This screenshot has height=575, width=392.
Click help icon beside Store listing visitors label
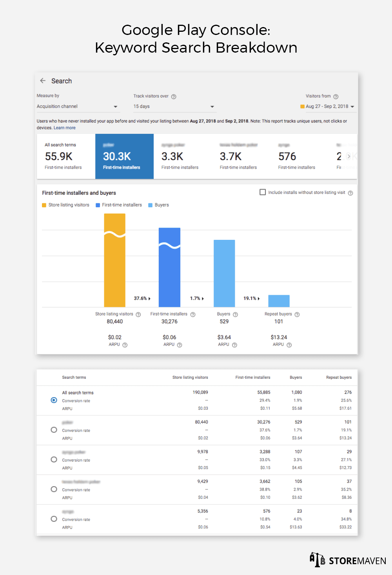[x=138, y=314]
